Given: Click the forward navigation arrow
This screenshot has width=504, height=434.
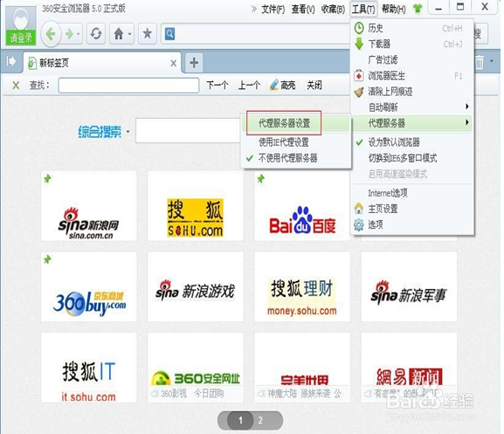Looking at the screenshot, I should pyautogui.click(x=69, y=33).
